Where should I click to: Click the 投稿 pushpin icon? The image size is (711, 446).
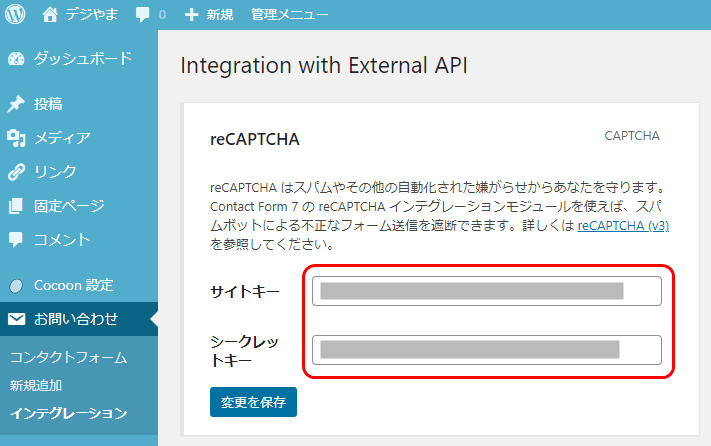tap(16, 104)
